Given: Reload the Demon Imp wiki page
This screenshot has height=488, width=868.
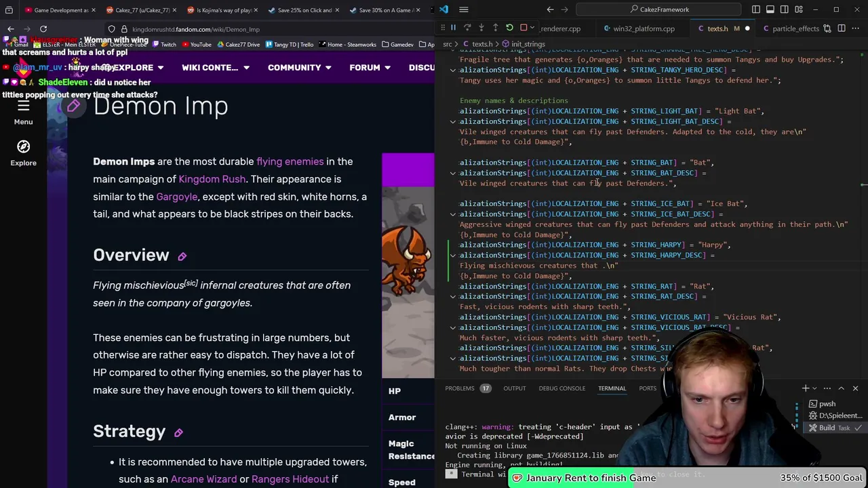Looking at the screenshot, I should coord(43,29).
